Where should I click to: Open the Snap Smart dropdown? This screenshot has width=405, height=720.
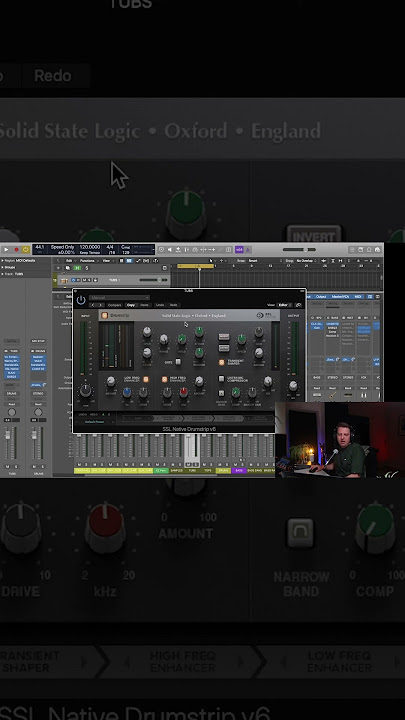(261, 260)
